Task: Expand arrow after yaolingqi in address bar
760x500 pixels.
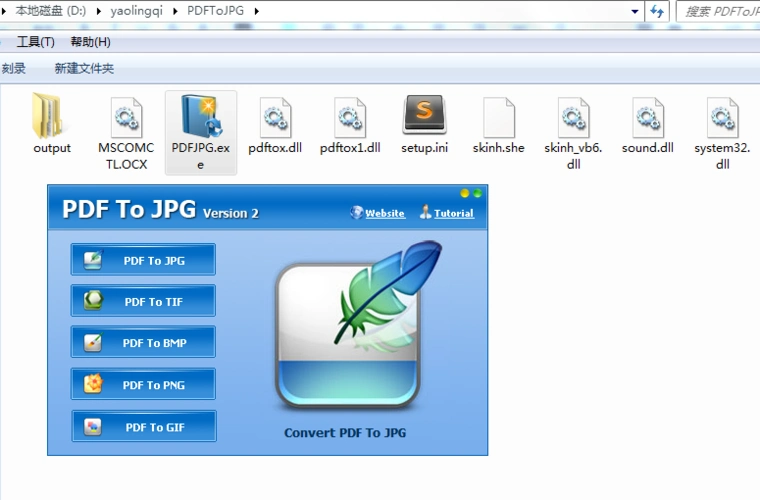Action: (x=175, y=11)
